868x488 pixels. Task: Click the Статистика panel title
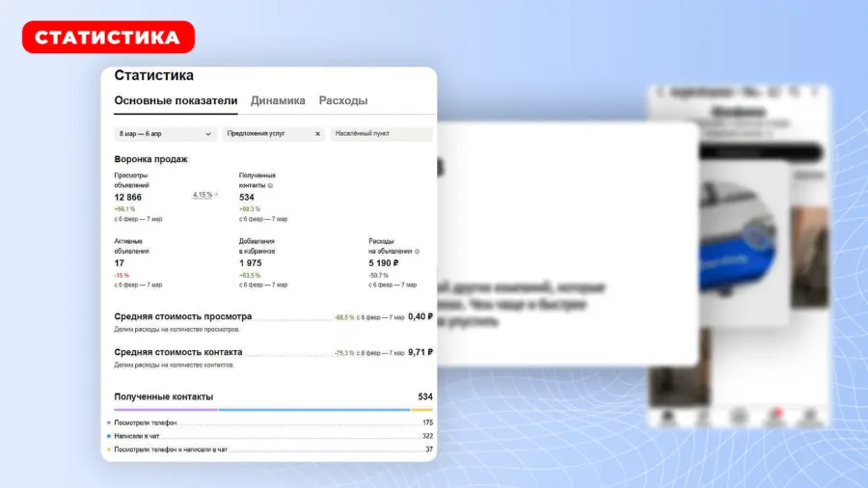[x=154, y=75]
